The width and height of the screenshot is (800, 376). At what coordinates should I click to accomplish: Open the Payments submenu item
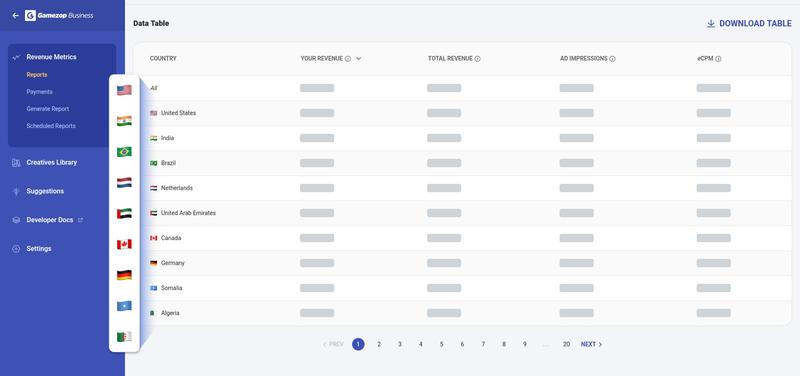[x=39, y=92]
